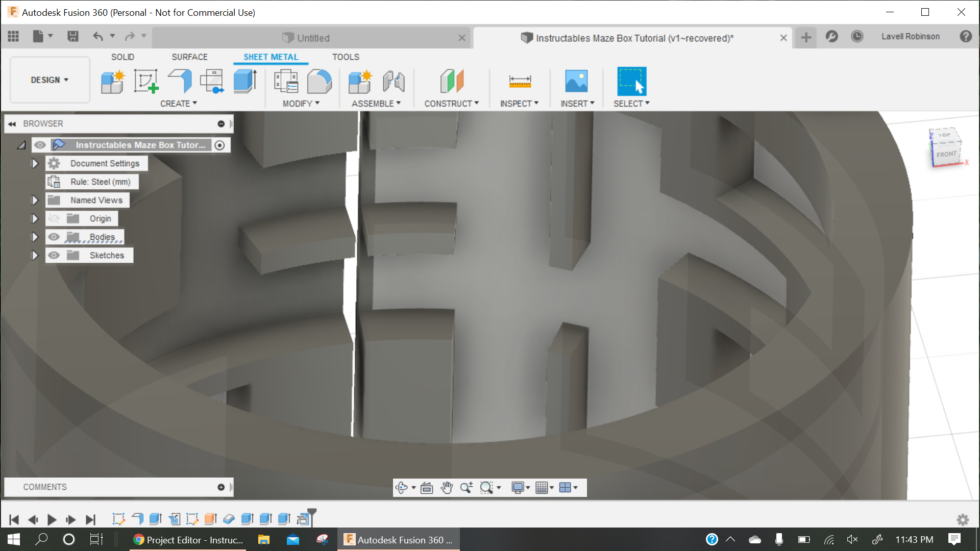Open the CREATE dropdown menu
The height and width of the screenshot is (551, 980).
[x=179, y=104]
